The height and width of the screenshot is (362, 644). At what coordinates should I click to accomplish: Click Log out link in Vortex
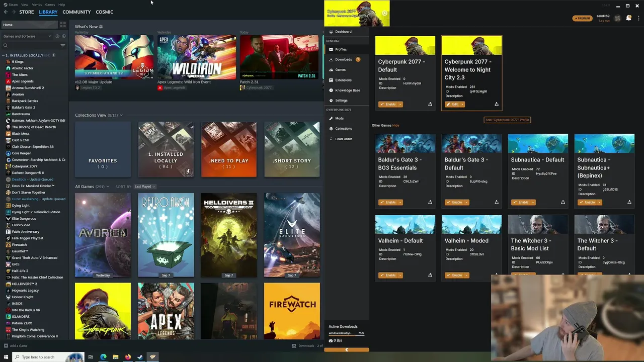coord(604,21)
